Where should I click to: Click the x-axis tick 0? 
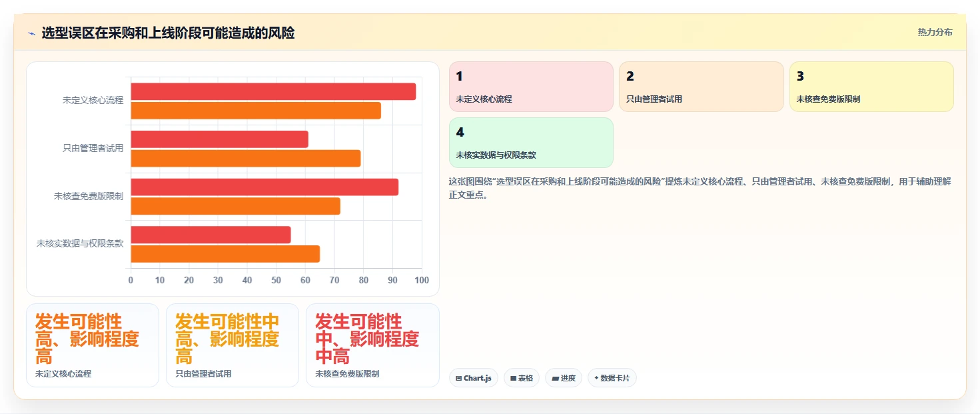(131, 280)
